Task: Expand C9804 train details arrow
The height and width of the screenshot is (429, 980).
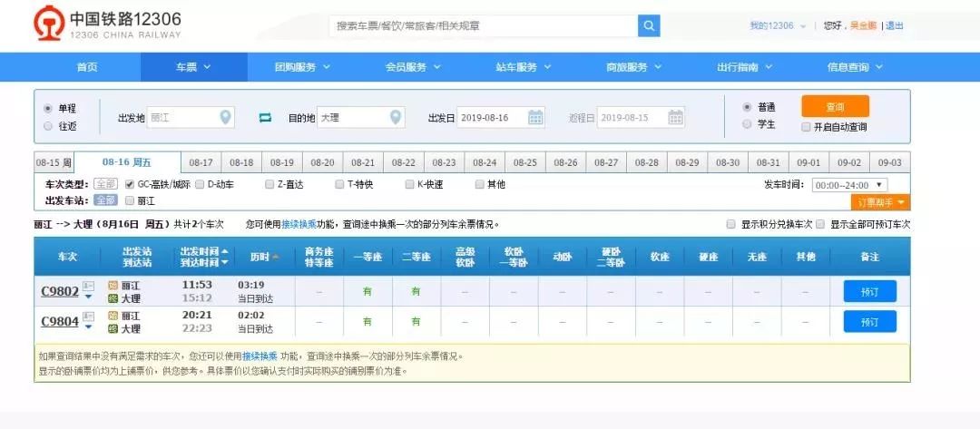Action: [88, 327]
